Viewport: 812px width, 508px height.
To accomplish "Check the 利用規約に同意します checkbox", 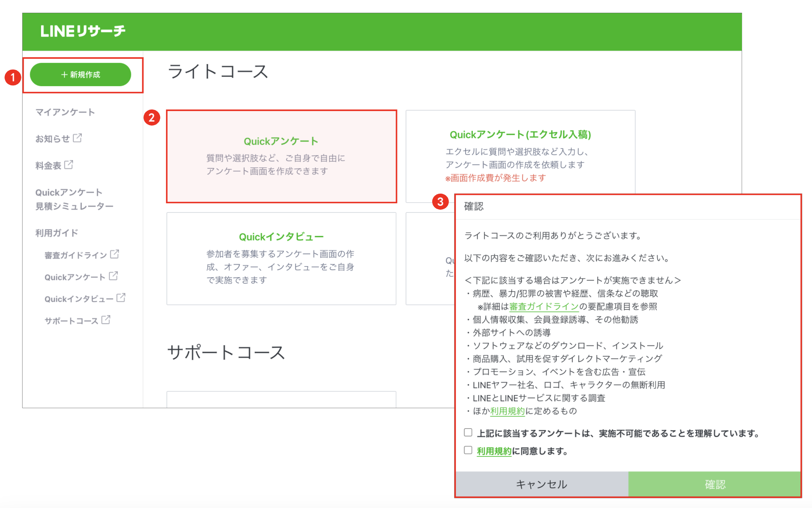I will pos(468,450).
